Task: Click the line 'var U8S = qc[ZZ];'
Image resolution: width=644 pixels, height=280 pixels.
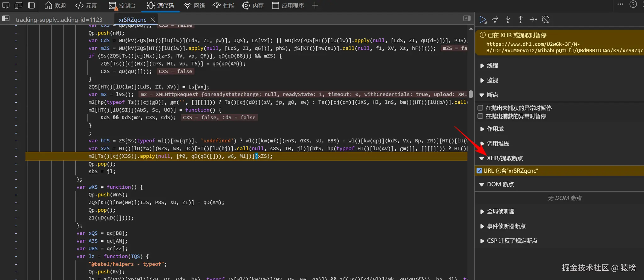Action: click(102, 249)
